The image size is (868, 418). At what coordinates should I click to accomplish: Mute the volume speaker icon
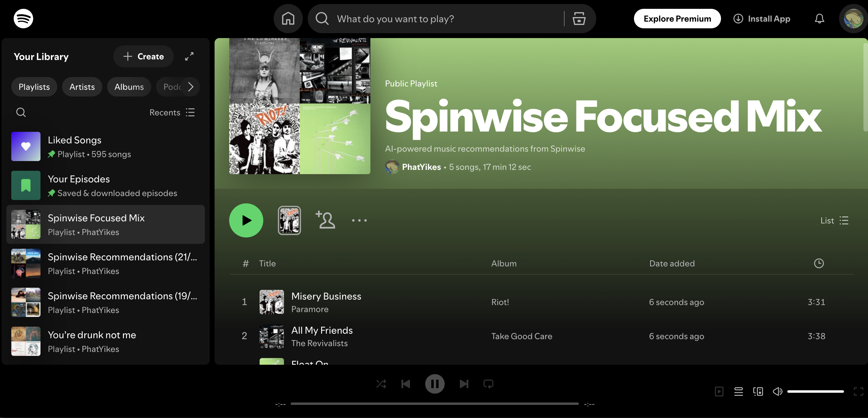[777, 391]
